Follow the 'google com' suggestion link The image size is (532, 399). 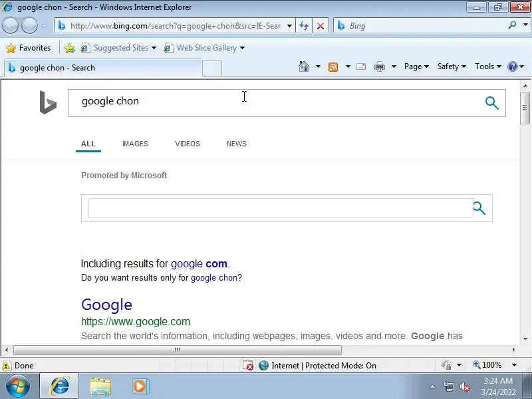coord(199,263)
